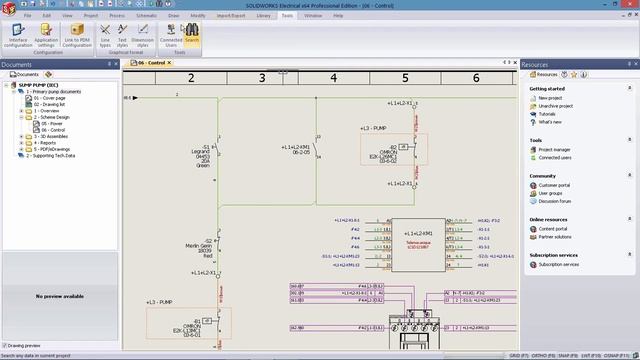Screen dimensions: 640x360
Task: Pin the Resources panel
Action: point(629,64)
